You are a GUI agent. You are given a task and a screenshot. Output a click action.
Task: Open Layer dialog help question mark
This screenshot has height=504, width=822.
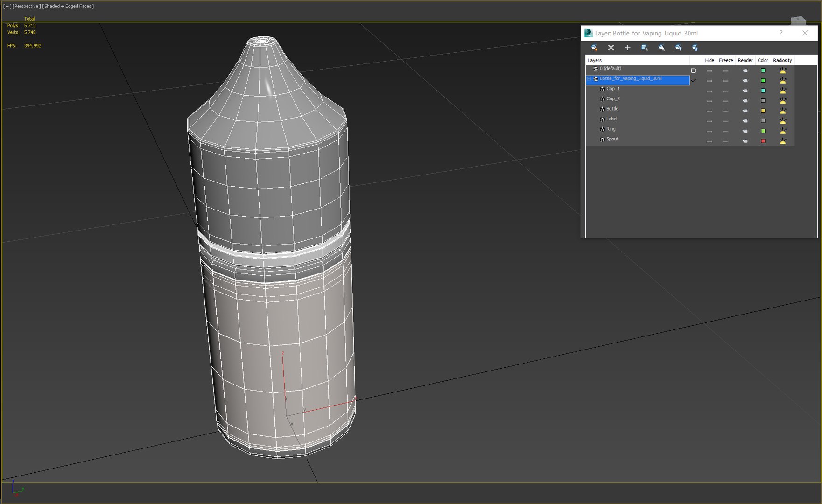pos(781,33)
